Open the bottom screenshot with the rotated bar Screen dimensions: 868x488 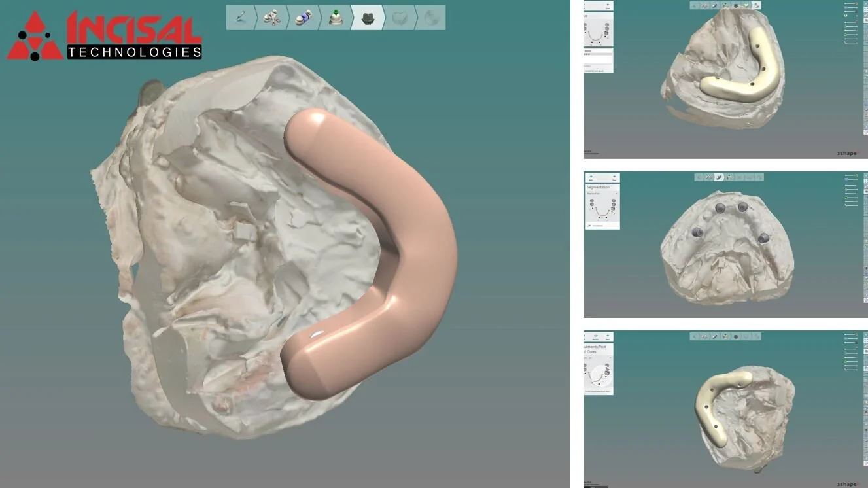(726, 409)
